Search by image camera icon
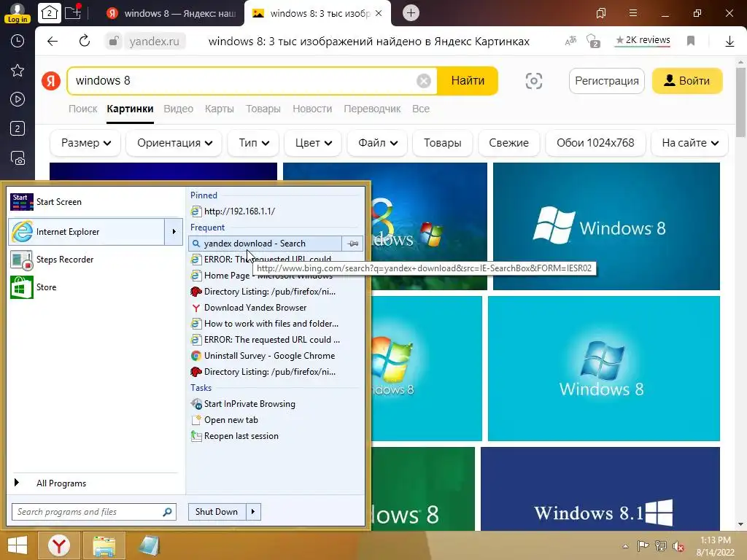Screen dimensions: 747x560 [x=533, y=81]
